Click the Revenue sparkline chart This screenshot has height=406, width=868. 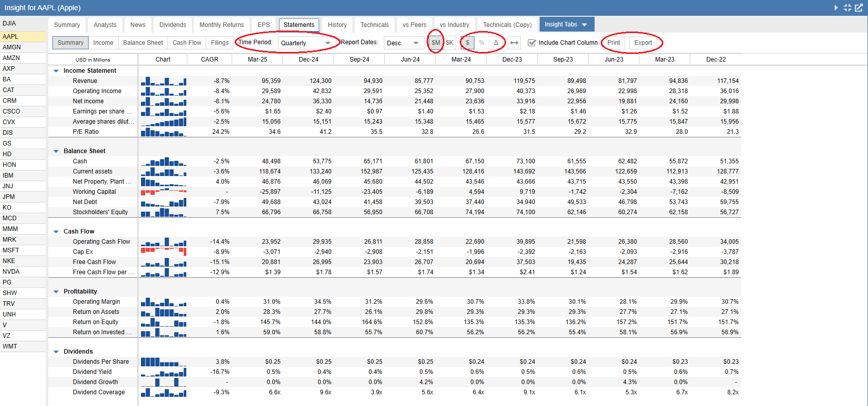(x=163, y=81)
